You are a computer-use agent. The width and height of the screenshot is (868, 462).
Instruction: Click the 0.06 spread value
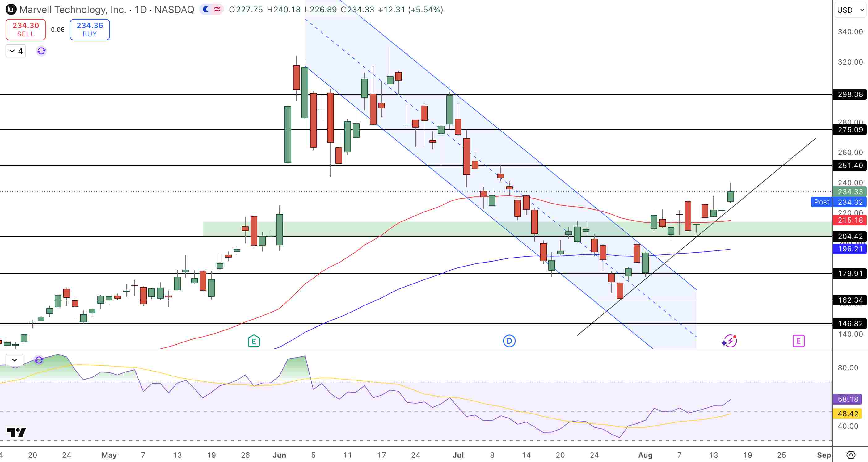(58, 30)
